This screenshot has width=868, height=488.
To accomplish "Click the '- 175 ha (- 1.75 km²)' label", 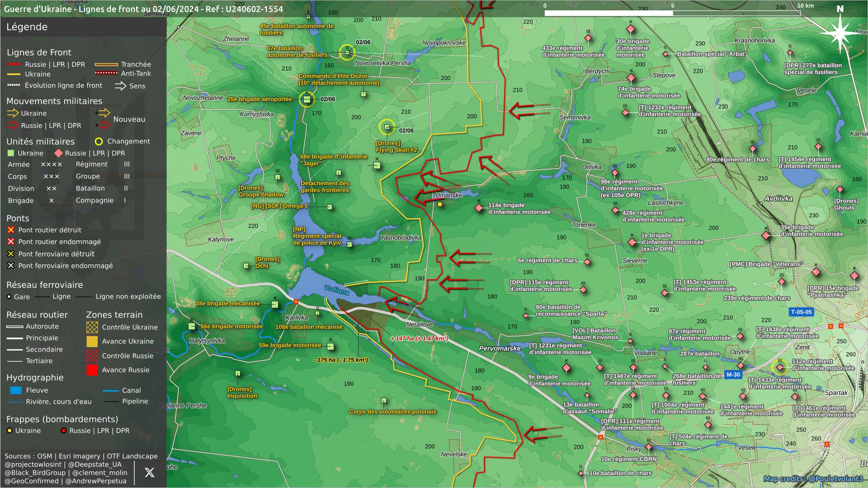I will (341, 360).
